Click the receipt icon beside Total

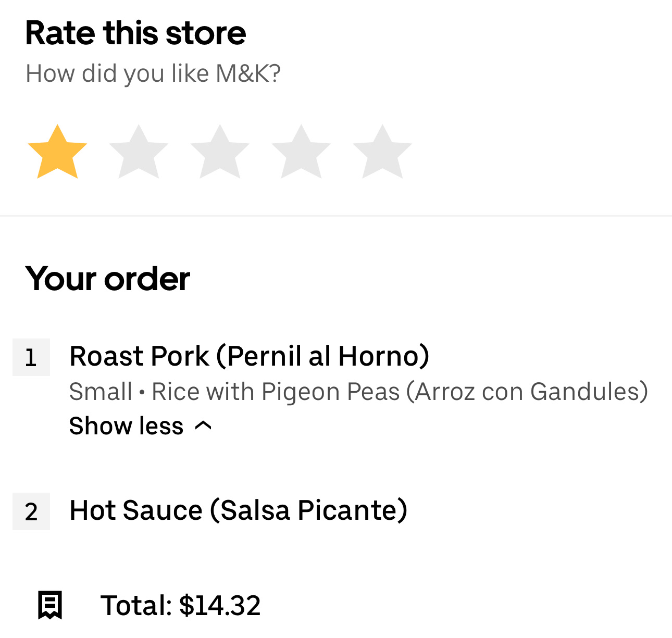[x=50, y=605]
